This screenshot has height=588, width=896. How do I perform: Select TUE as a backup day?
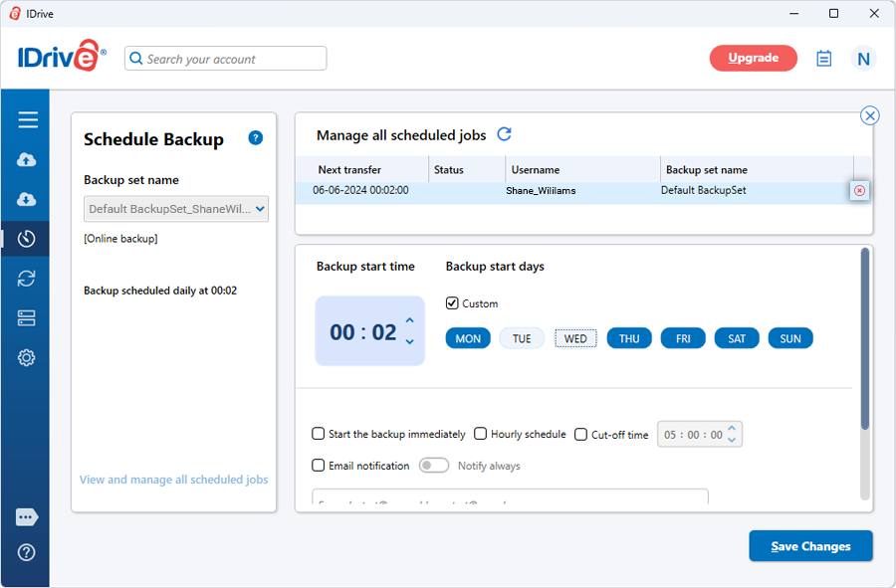click(522, 338)
